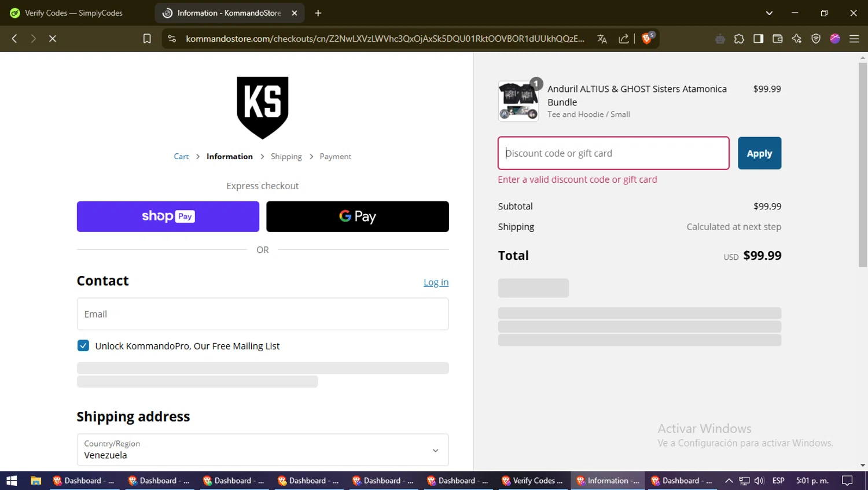Uncheck Unlock KommandoPro mailing list checkbox
Screen dimensions: 868x490
pyautogui.click(x=83, y=346)
